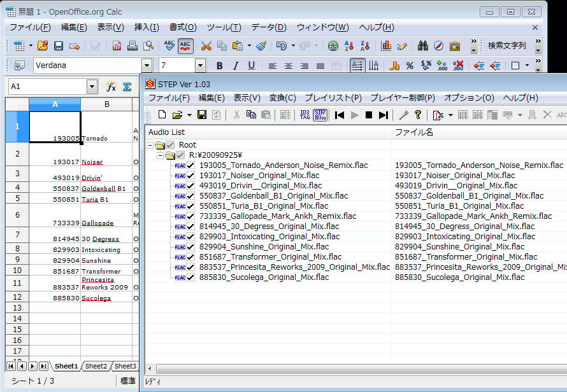The image size is (567, 392).
Task: Insert chart in Calc toolbar
Action: [386, 46]
